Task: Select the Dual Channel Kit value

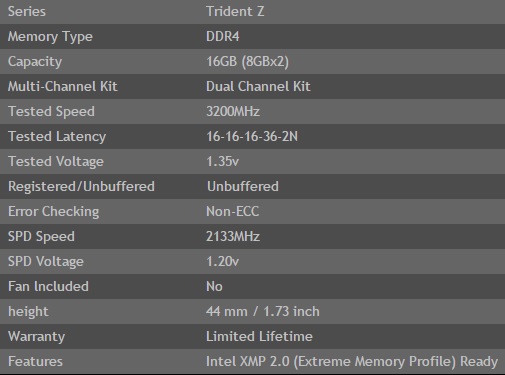Action: pos(258,87)
